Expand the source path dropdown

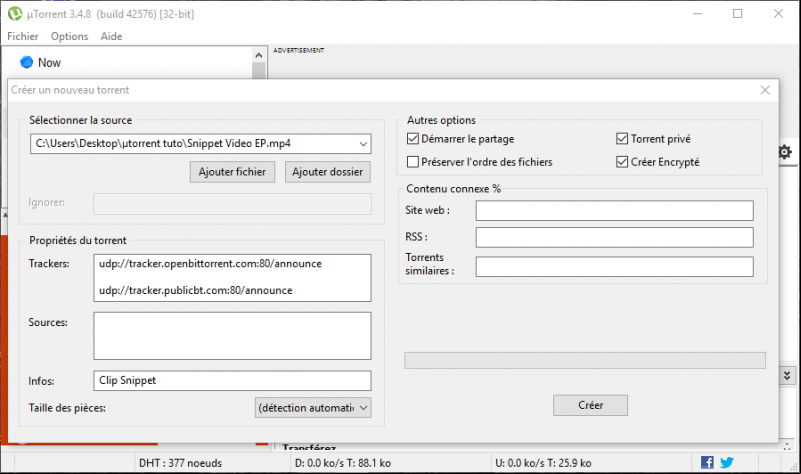click(x=363, y=144)
